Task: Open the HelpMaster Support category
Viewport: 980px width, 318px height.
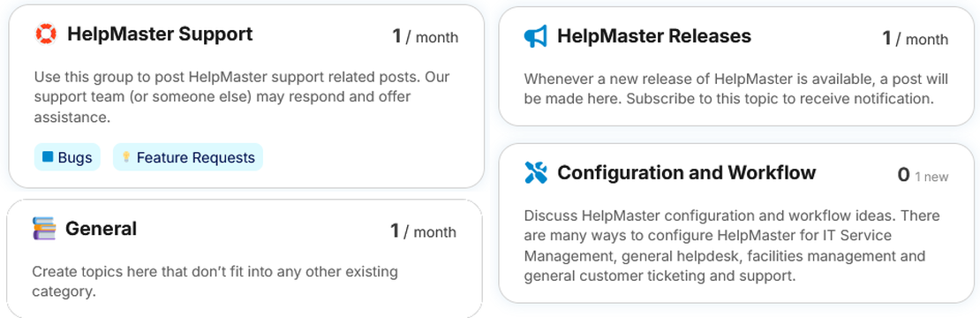Action: (160, 34)
